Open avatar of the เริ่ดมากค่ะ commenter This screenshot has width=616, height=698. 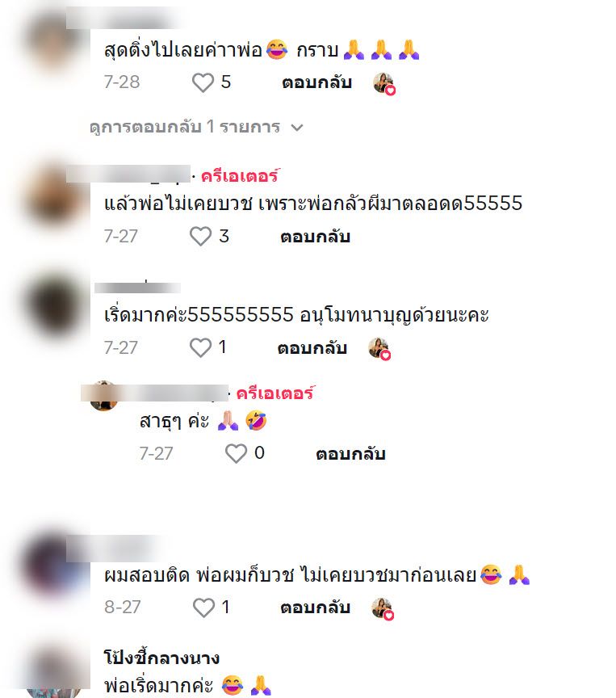pos(53,305)
